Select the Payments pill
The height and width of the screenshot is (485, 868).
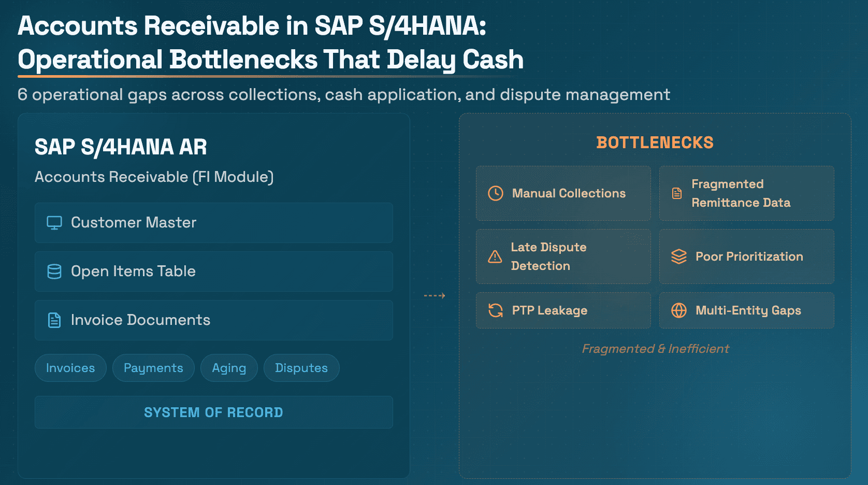tap(153, 368)
